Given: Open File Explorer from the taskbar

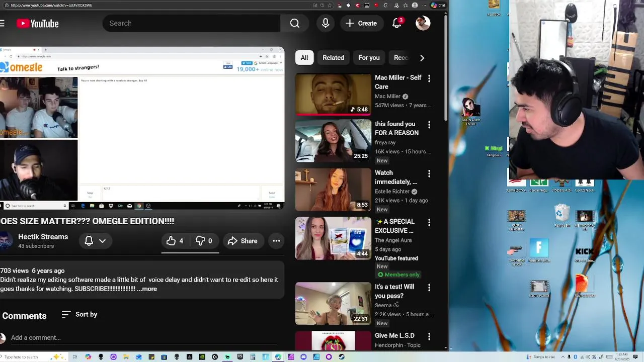Looking at the screenshot, I should pos(126,357).
